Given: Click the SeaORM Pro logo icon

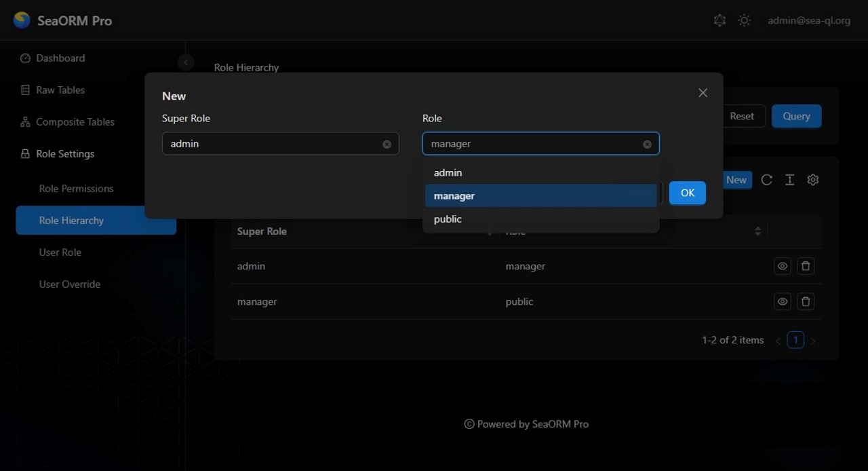Looking at the screenshot, I should click(22, 20).
